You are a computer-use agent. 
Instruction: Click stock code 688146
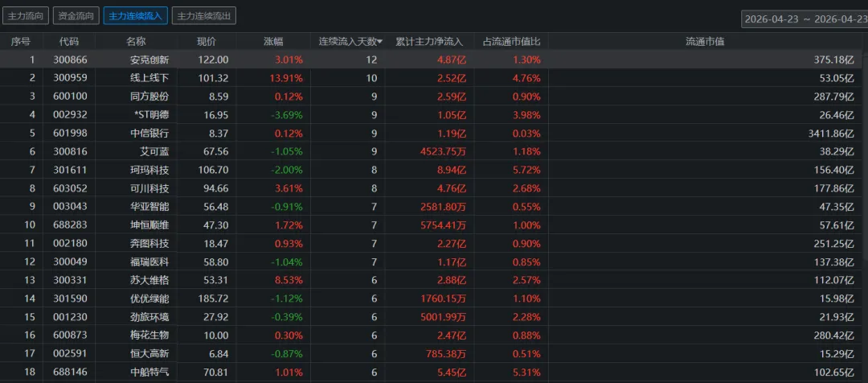70,372
